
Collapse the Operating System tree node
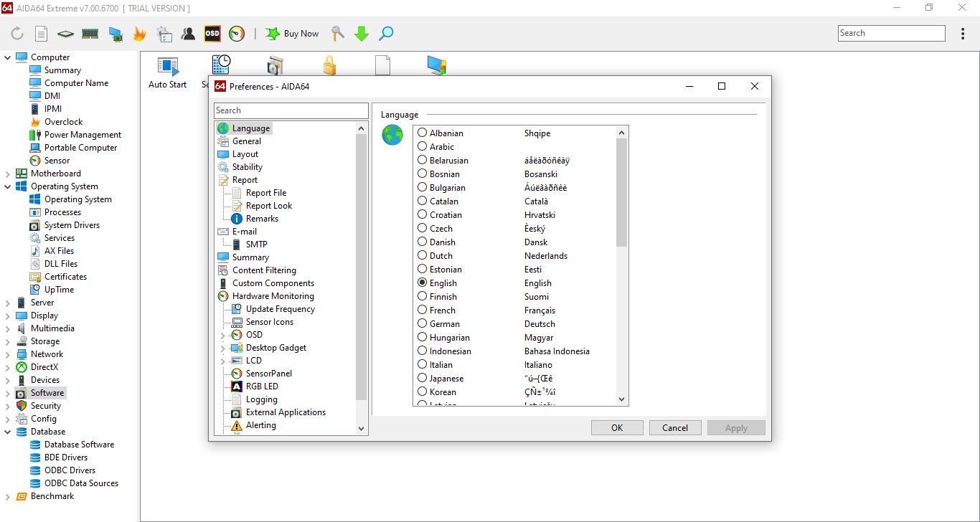(x=8, y=186)
